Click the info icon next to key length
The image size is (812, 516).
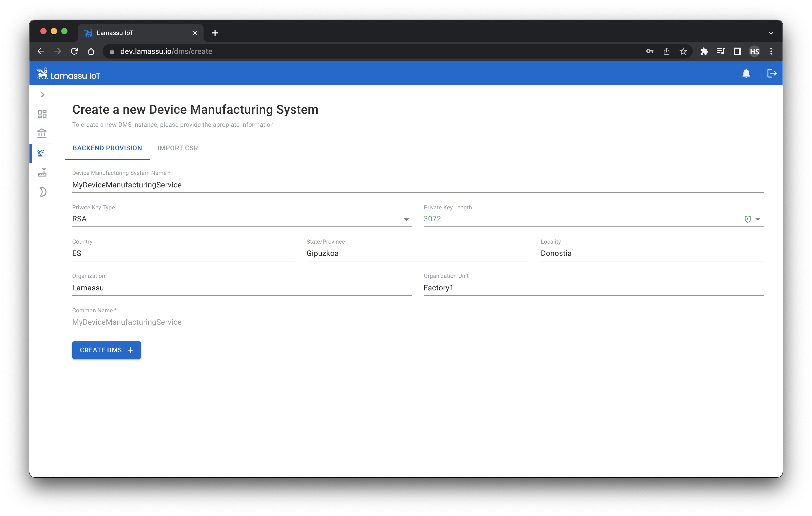point(747,219)
